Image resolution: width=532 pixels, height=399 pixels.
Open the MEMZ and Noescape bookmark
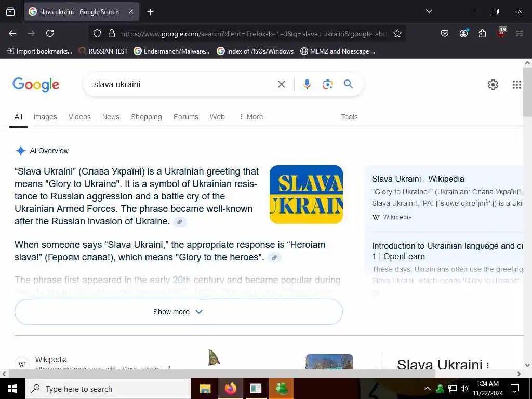338,51
